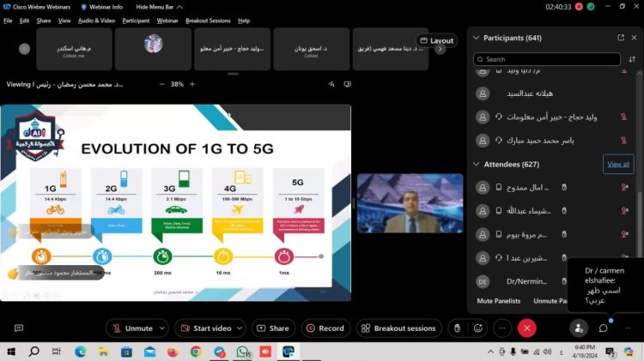Click the screen share options icon above slide
The height and width of the screenshot is (361, 644).
pyautogui.click(x=348, y=84)
